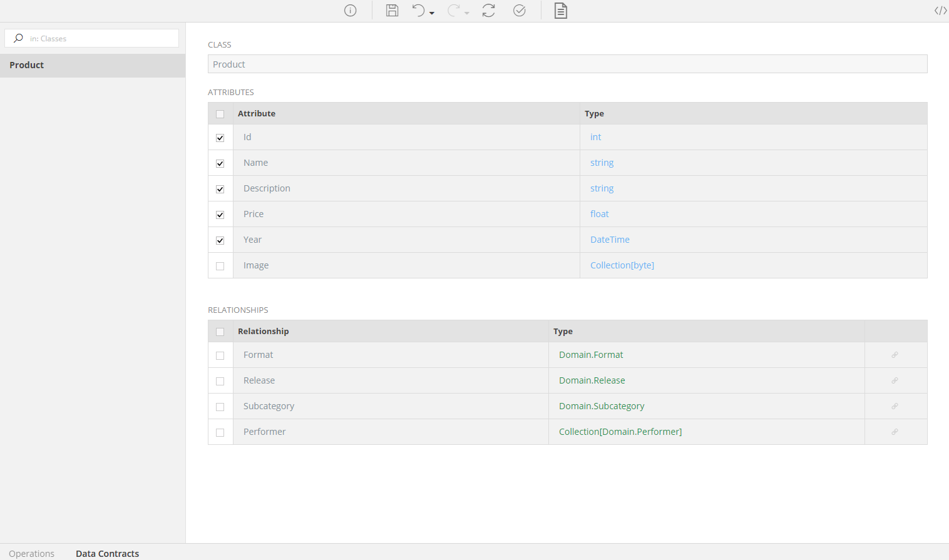Toggle the select-all Attribute header checkbox
The image size is (949, 560).
(220, 114)
